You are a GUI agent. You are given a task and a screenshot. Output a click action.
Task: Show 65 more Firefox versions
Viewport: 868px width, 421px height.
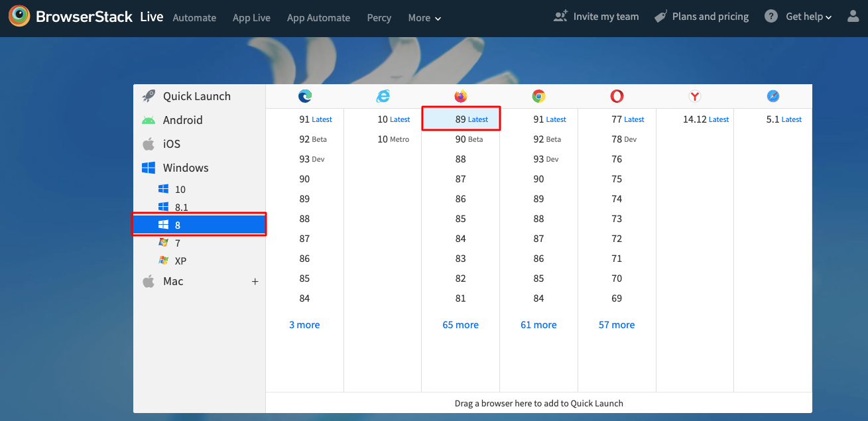tap(460, 324)
